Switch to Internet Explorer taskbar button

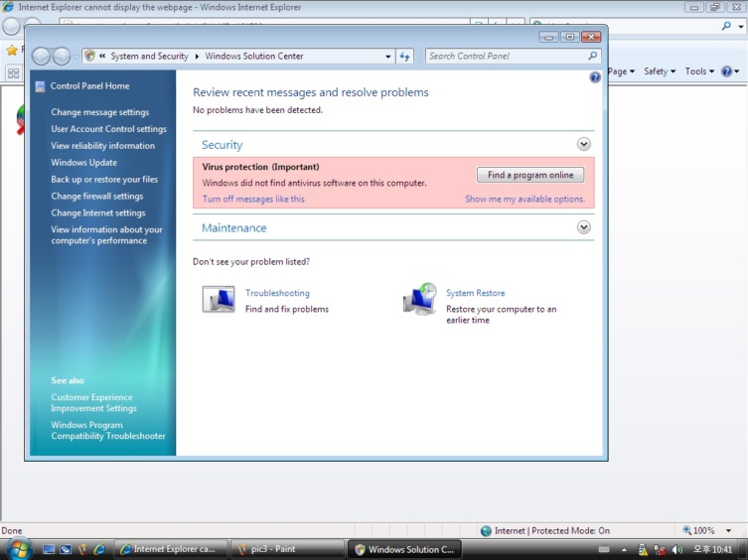point(170,549)
